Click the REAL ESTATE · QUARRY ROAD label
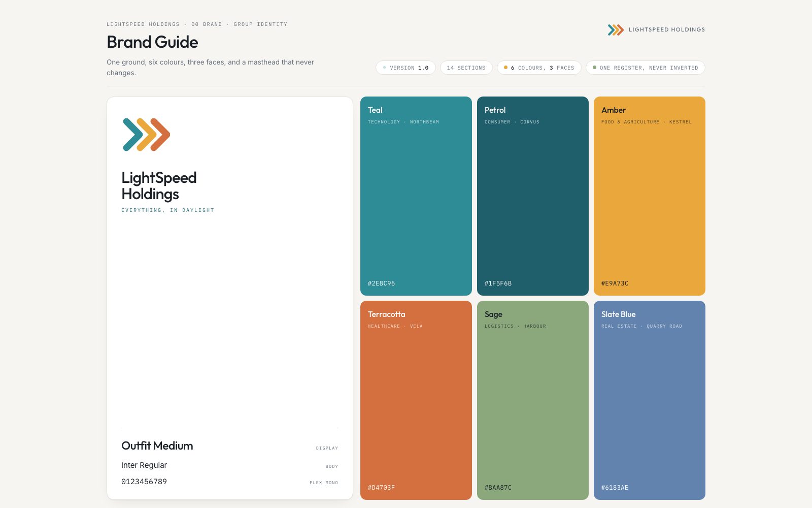812x508 pixels. [642, 326]
